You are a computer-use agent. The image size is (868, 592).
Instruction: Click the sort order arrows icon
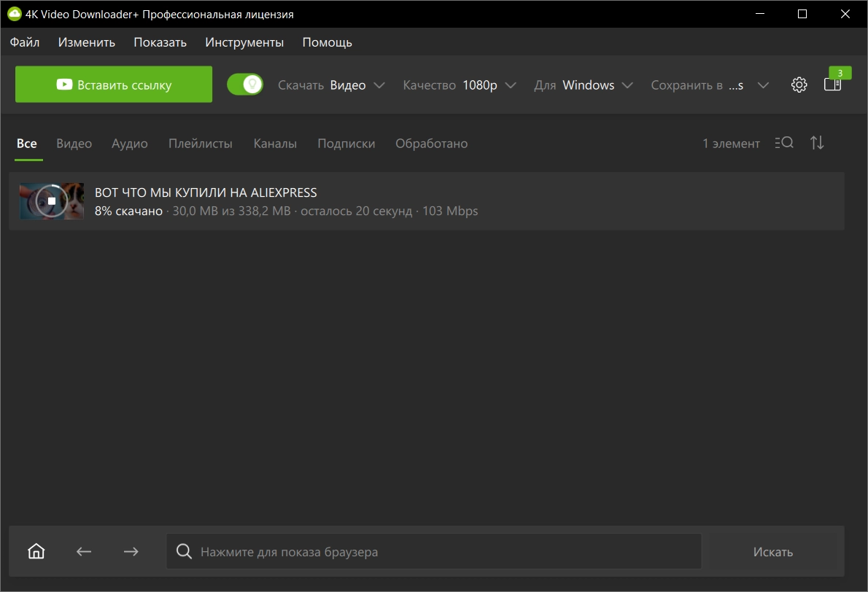[x=817, y=143]
